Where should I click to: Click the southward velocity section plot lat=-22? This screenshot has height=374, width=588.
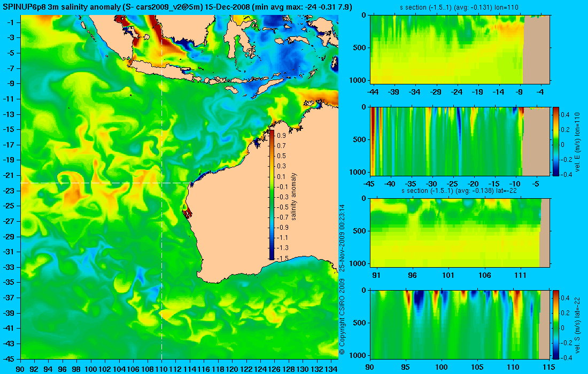click(460, 324)
